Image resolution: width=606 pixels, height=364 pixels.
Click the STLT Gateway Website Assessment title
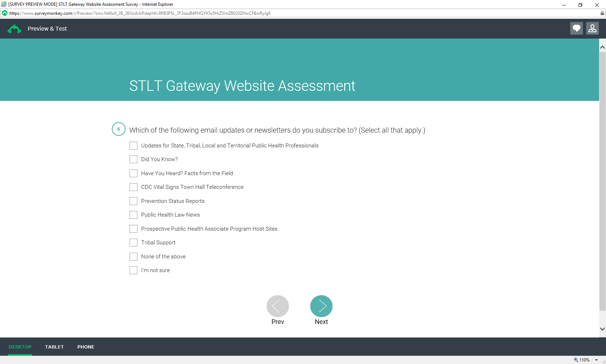coord(242,86)
